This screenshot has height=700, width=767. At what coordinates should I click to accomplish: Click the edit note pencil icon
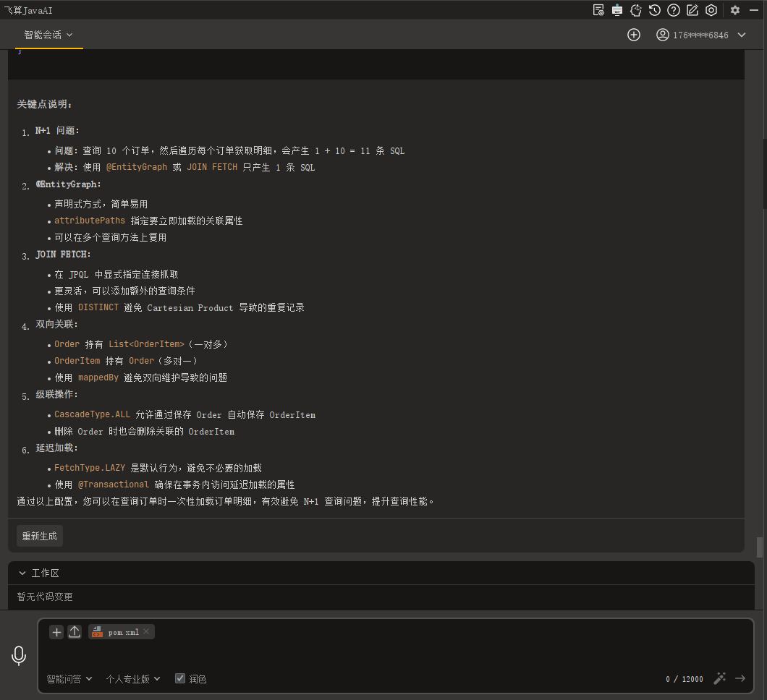pyautogui.click(x=692, y=10)
